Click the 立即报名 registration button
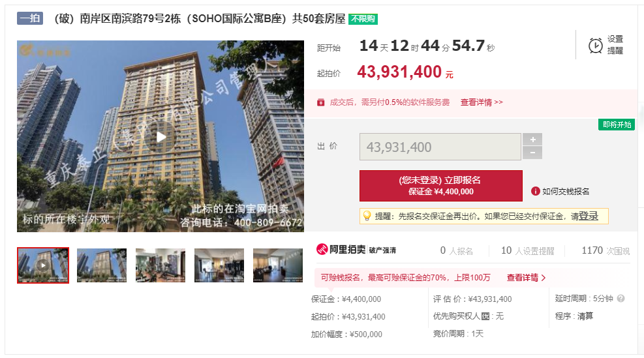Viewport: 644px width, 358px height. (x=440, y=186)
